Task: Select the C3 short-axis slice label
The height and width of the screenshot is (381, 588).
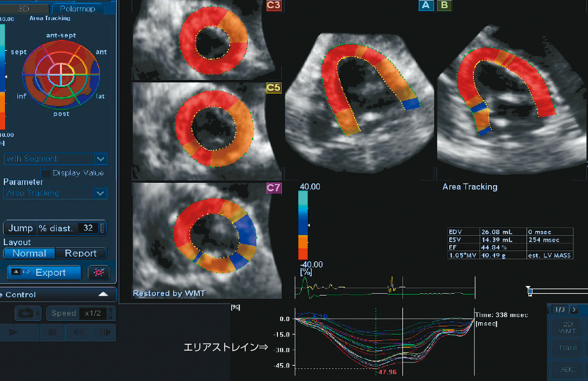Action: [x=274, y=5]
